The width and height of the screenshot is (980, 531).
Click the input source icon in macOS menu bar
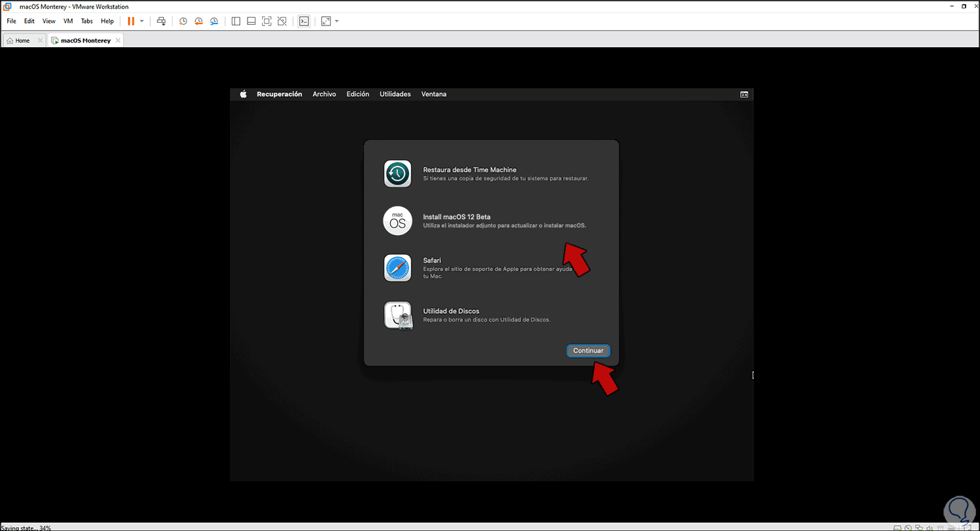click(744, 94)
